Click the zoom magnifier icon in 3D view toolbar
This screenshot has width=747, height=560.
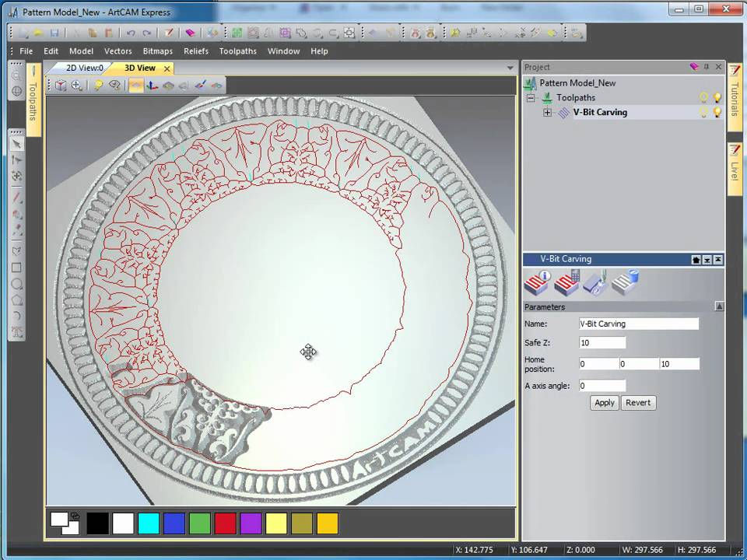click(x=76, y=86)
